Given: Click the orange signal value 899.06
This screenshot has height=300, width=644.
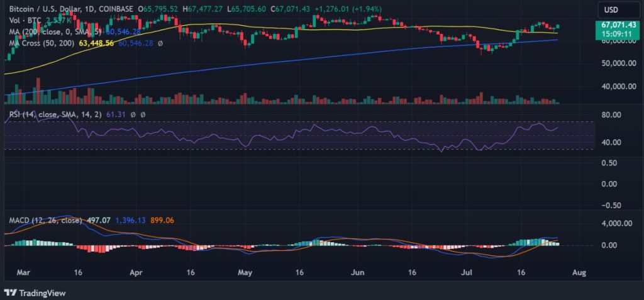Looking at the screenshot, I should [x=164, y=220].
